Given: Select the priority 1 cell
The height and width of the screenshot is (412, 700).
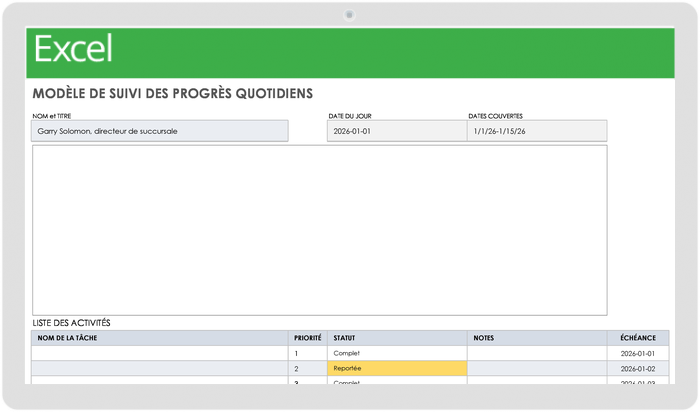Looking at the screenshot, I should coord(308,354).
